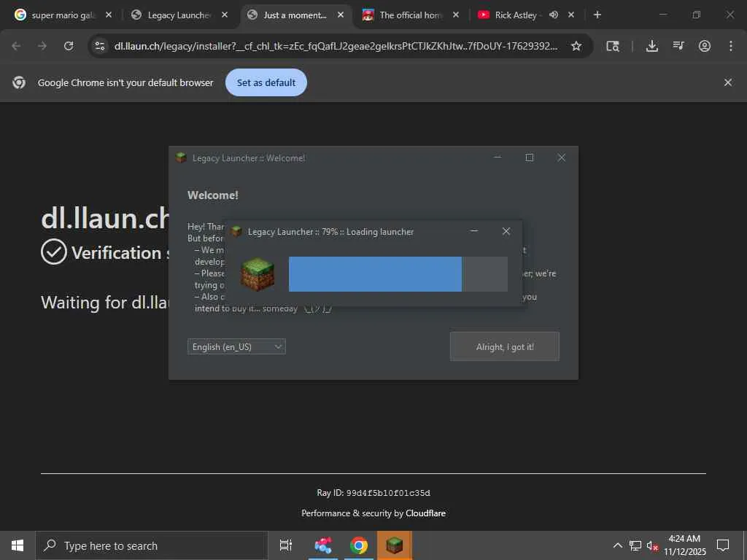The image size is (747, 560).
Task: Open Chrome profile menu
Action: click(x=705, y=46)
